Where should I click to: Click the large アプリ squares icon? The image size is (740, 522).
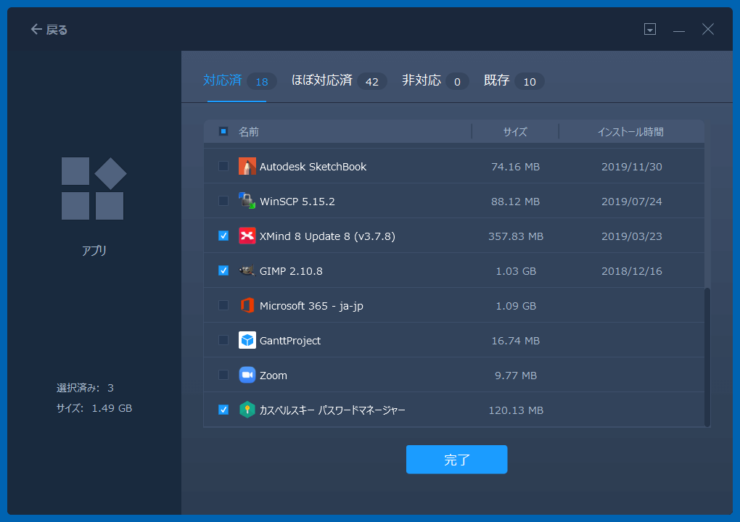coord(93,188)
